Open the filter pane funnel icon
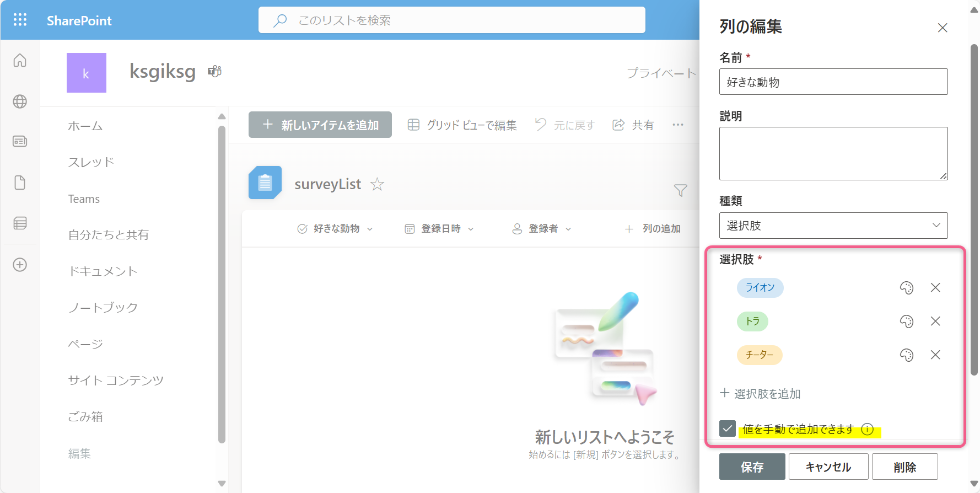 click(681, 190)
